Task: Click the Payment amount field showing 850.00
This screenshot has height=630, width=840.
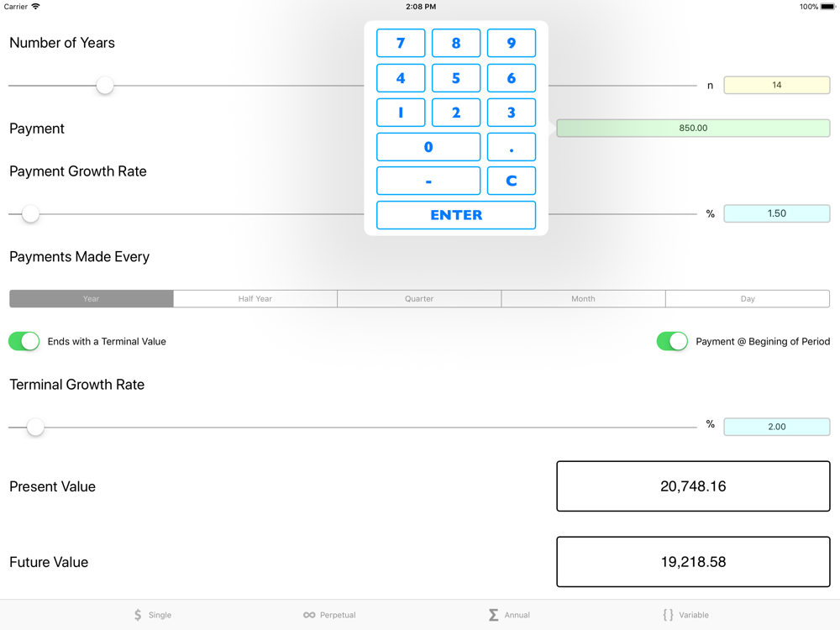Action: (x=693, y=129)
